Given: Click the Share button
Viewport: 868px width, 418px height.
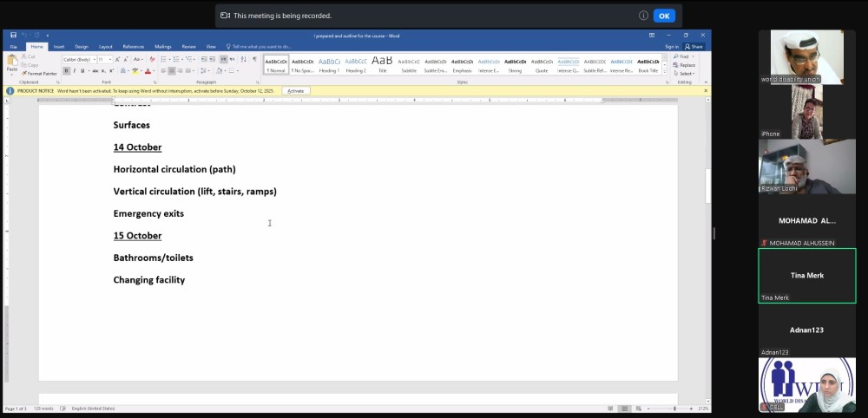Looking at the screenshot, I should (694, 47).
